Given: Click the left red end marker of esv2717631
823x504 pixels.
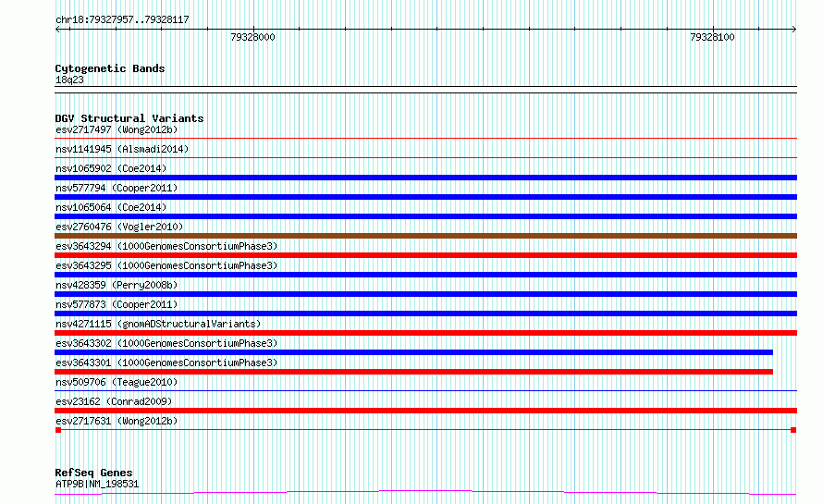Looking at the screenshot, I should click(58, 430).
